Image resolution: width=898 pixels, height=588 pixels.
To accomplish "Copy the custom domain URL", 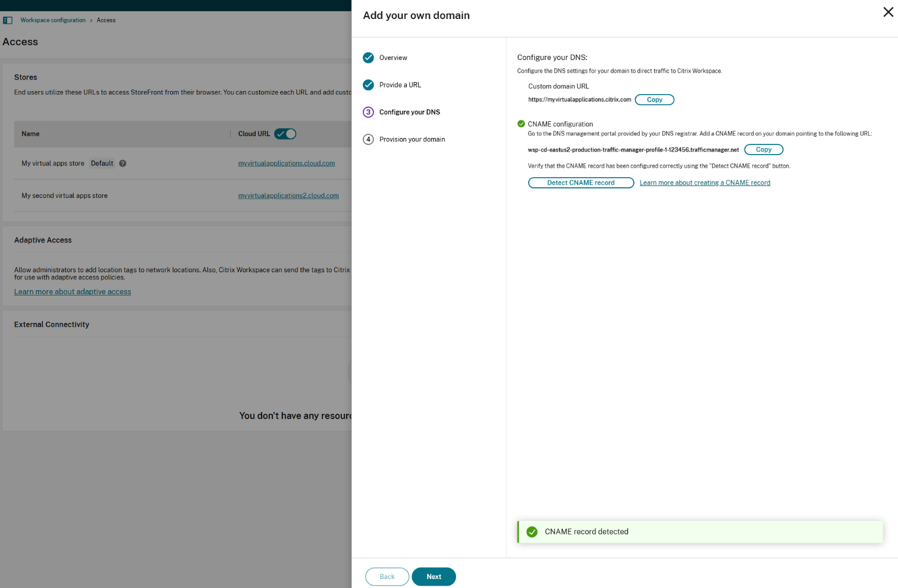I will point(655,100).
